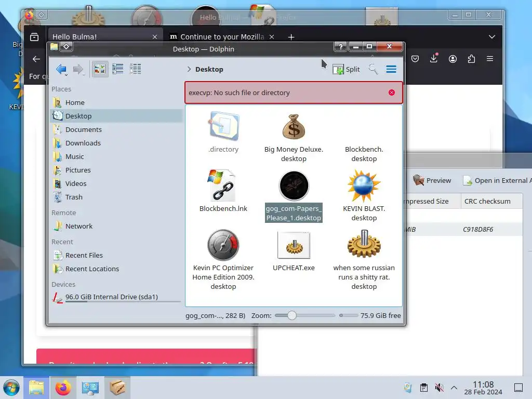The height and width of the screenshot is (399, 532).
Task: Open Downloads in Places panel
Action: pyautogui.click(x=116, y=143)
